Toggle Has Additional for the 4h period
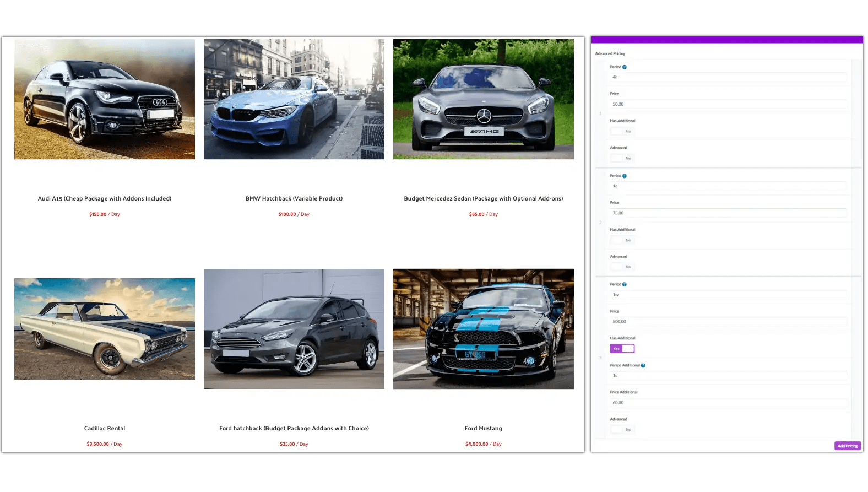Screen dimensions: 868x492 [622, 131]
